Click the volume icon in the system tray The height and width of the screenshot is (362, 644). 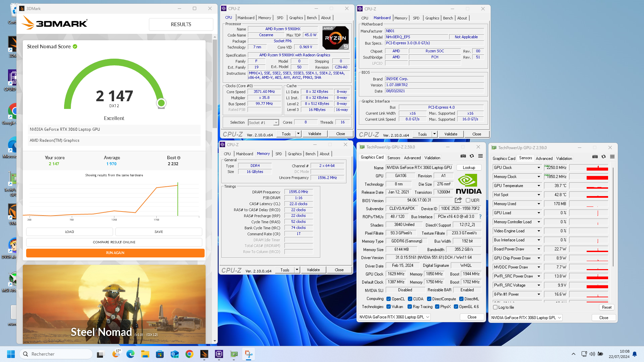pos(592,354)
